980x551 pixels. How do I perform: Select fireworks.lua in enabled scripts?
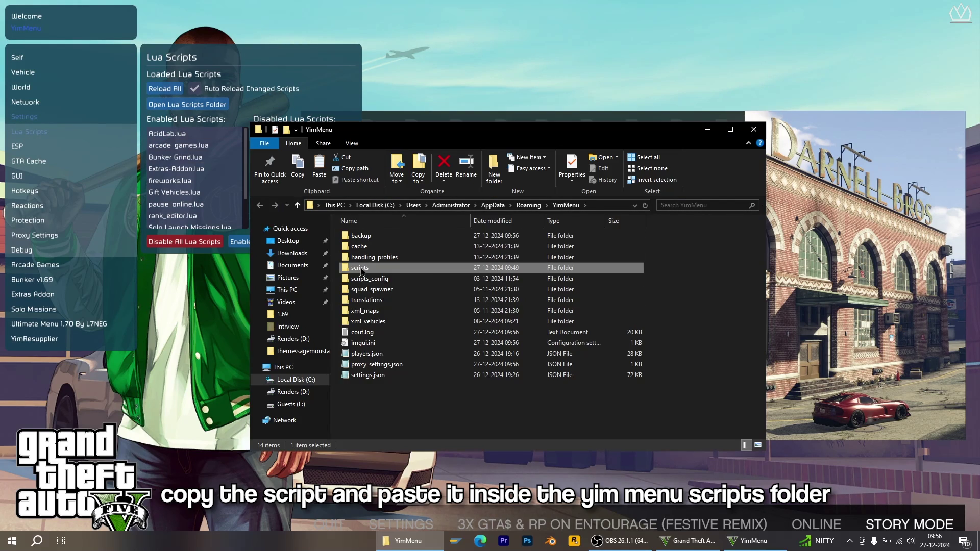click(x=170, y=181)
